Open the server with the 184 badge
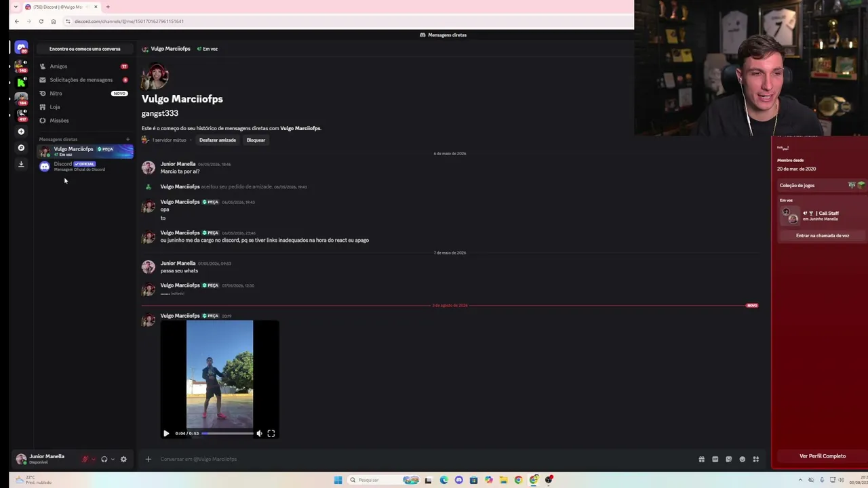This screenshot has height=488, width=868. pyautogui.click(x=21, y=99)
